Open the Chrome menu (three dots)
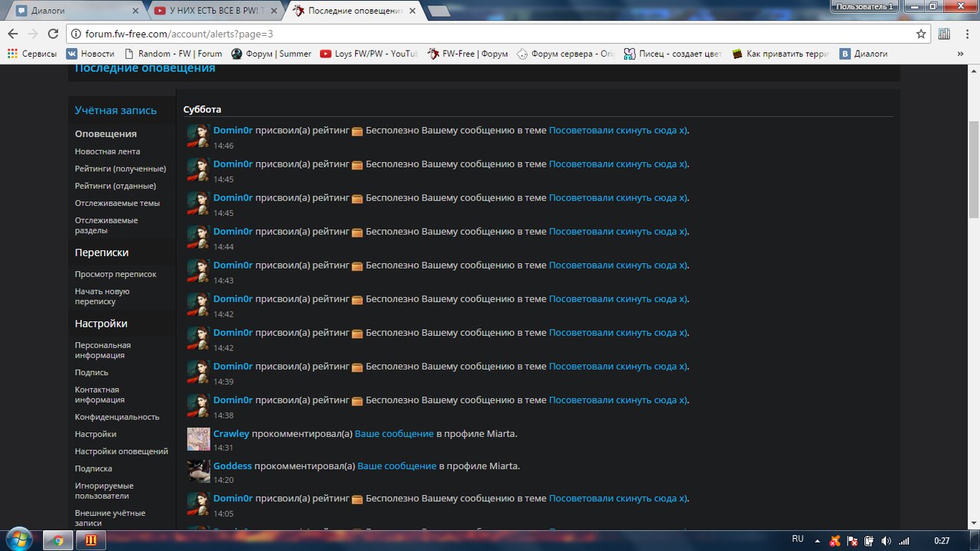The width and height of the screenshot is (980, 551). [965, 34]
